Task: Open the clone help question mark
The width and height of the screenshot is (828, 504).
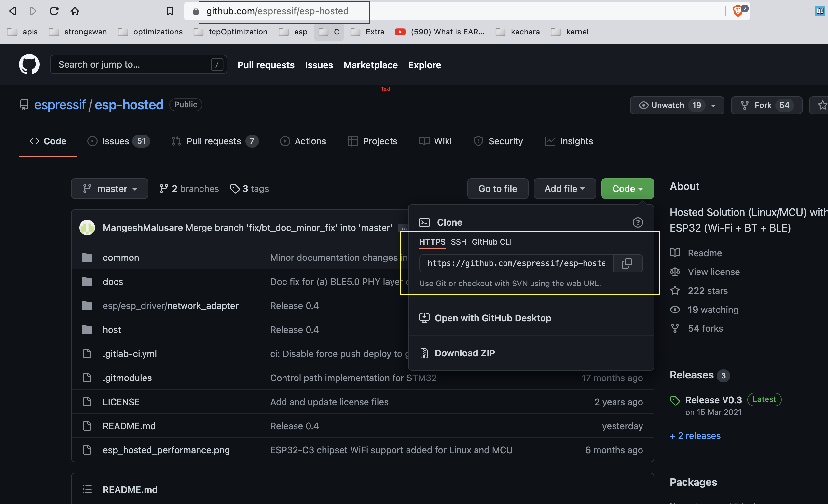Action: [638, 222]
